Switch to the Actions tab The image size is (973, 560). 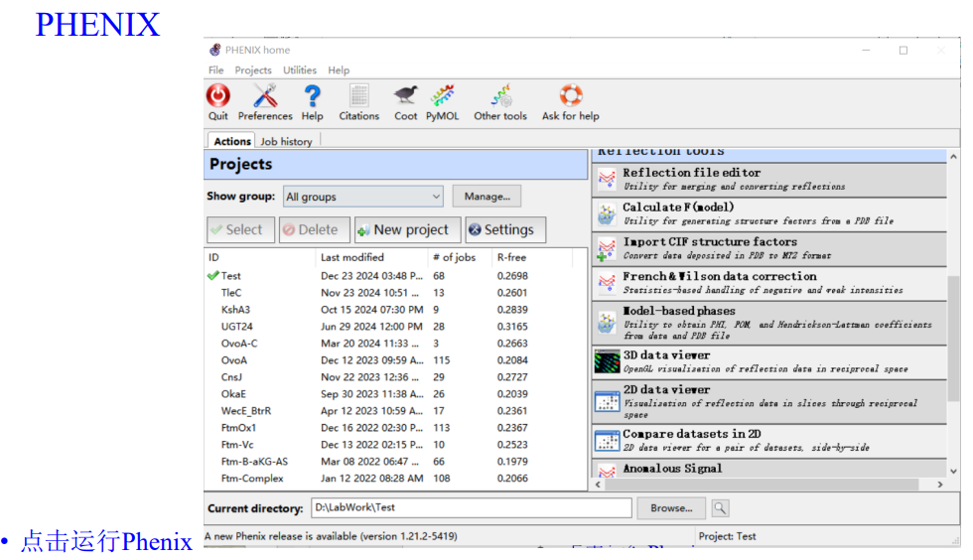[x=232, y=141]
